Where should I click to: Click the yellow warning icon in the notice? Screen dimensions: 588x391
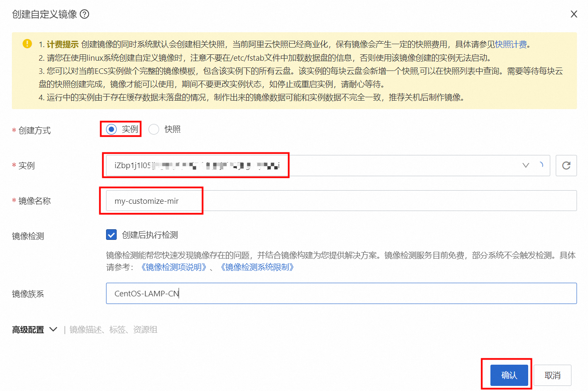click(x=27, y=44)
